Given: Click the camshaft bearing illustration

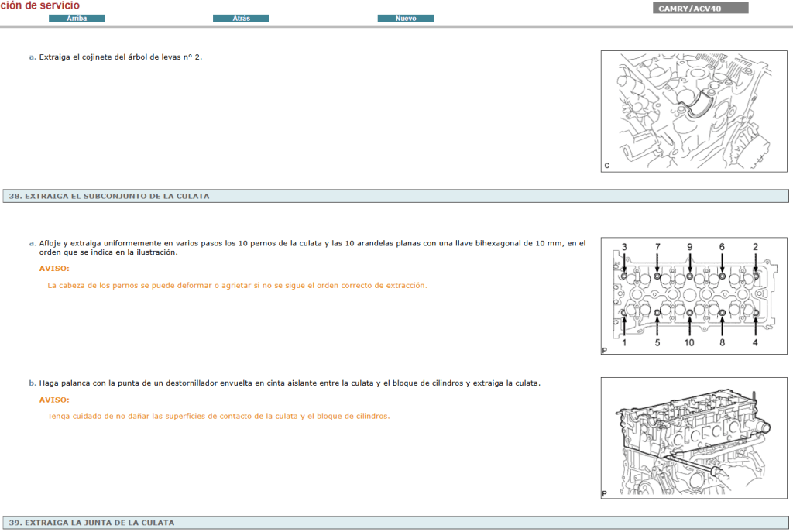Looking at the screenshot, I should (x=693, y=111).
